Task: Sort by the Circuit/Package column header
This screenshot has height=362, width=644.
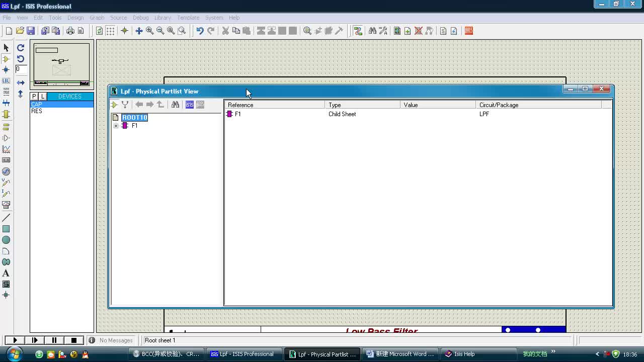Action: tap(538, 105)
